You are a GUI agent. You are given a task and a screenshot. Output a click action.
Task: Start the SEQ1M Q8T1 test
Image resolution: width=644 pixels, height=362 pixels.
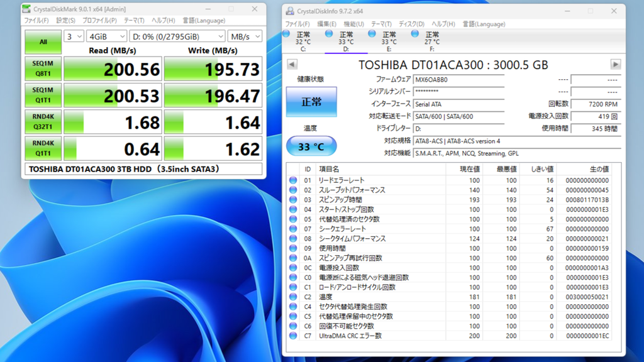point(43,69)
